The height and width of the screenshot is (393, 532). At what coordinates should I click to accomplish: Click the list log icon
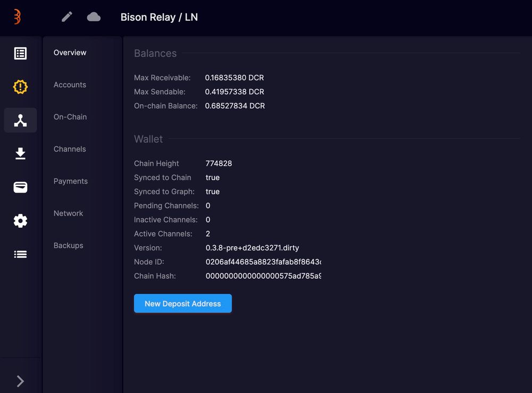20,254
